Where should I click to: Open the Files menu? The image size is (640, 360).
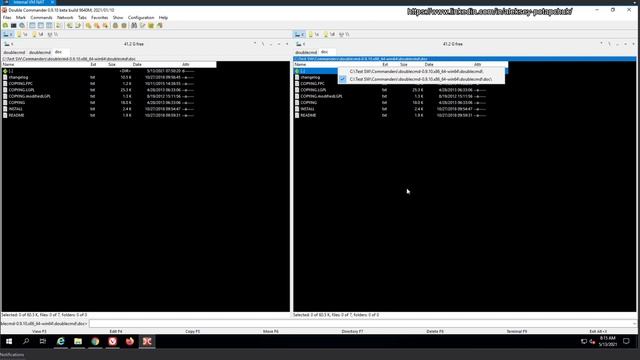point(7,18)
